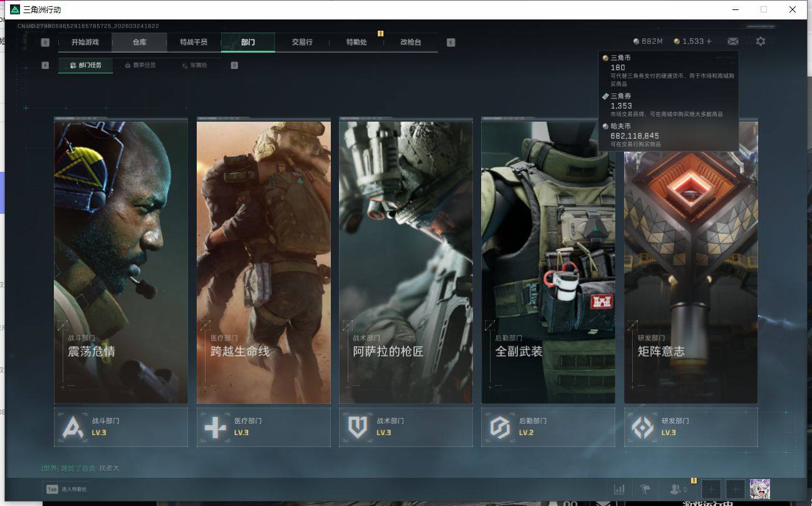812x506 pixels.
Task: Open the 交易行 tab
Action: coord(302,42)
